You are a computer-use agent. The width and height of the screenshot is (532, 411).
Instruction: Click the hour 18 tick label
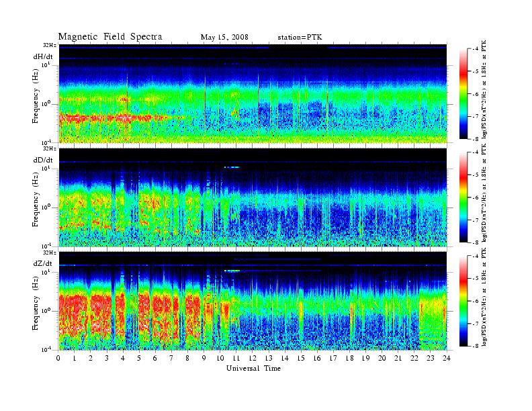coord(349,358)
